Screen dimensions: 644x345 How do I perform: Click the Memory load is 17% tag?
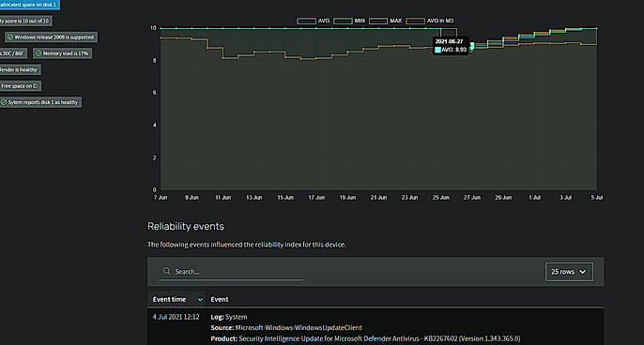pos(62,53)
